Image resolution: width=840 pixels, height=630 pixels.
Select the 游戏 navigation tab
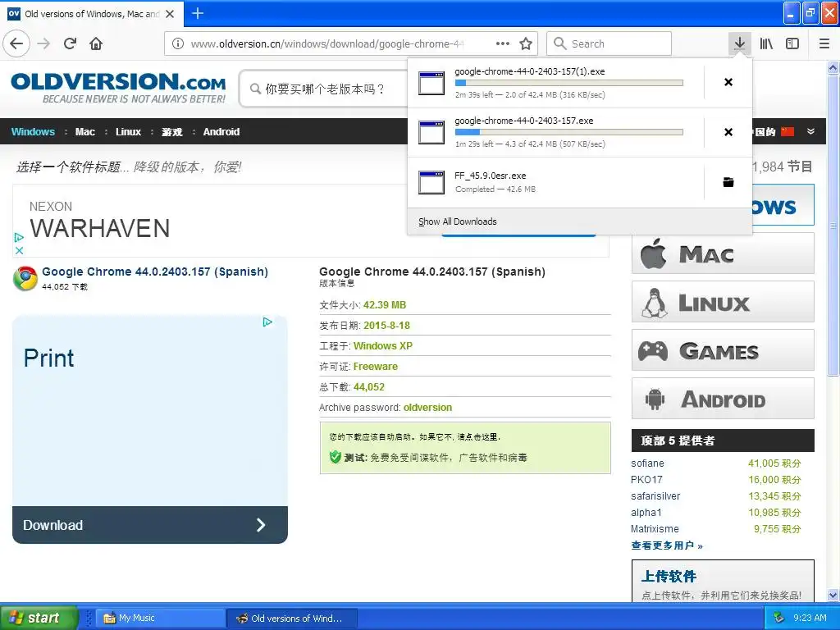click(172, 132)
